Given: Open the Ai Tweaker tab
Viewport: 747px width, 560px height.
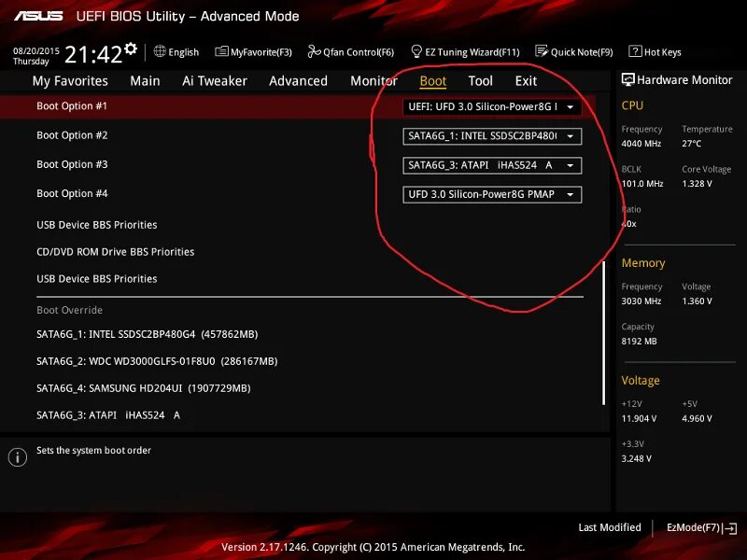Looking at the screenshot, I should click(x=215, y=81).
